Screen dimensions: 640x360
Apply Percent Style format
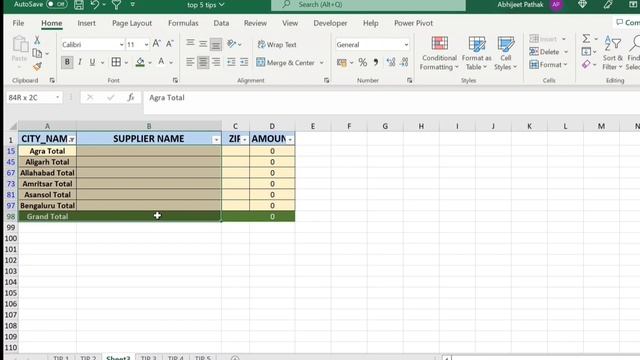[x=362, y=62]
